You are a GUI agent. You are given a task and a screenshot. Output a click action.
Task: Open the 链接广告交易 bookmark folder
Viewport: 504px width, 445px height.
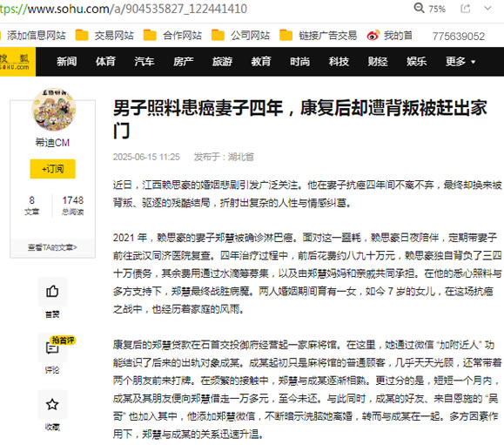point(319,36)
